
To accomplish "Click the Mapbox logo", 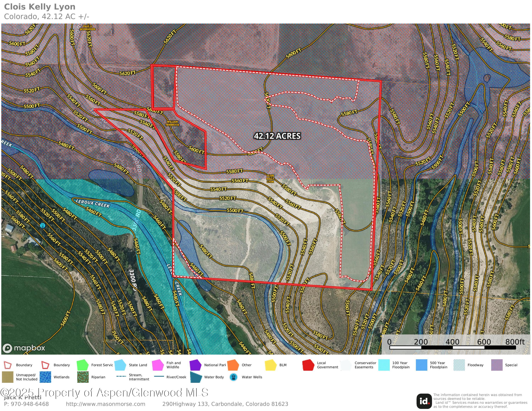I will click(x=24, y=348).
